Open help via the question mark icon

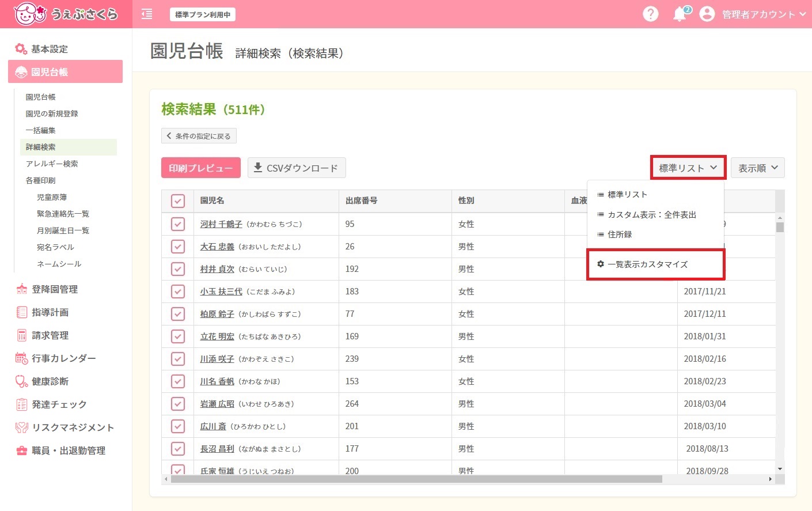pos(650,14)
